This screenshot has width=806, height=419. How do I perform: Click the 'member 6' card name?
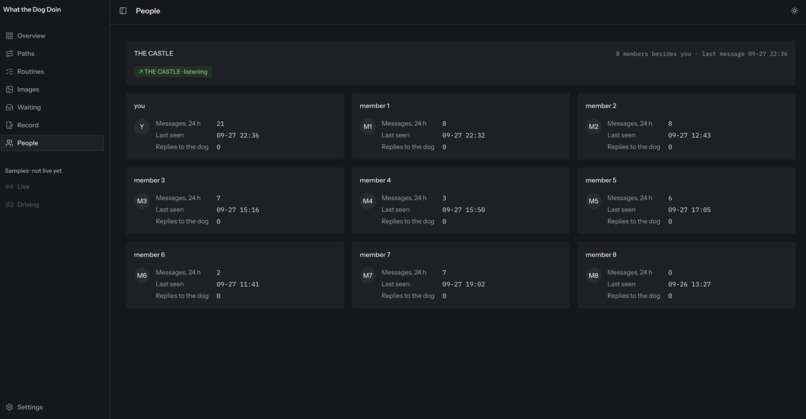click(x=150, y=255)
